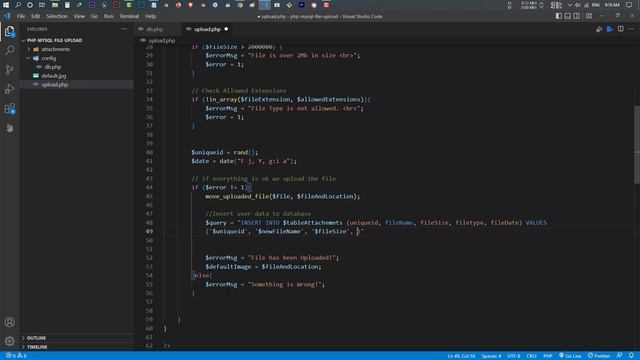640x360 pixels.
Task: Click the file explorer icon on taskbar
Action: point(54,5)
